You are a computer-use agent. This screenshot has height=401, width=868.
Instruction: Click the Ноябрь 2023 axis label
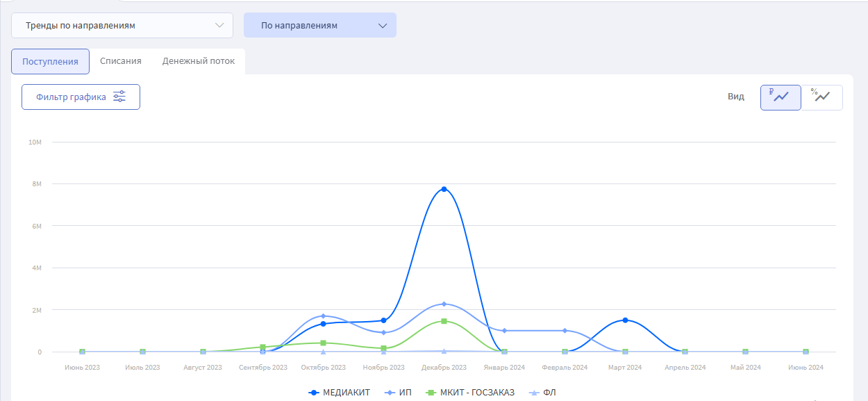[x=383, y=367]
